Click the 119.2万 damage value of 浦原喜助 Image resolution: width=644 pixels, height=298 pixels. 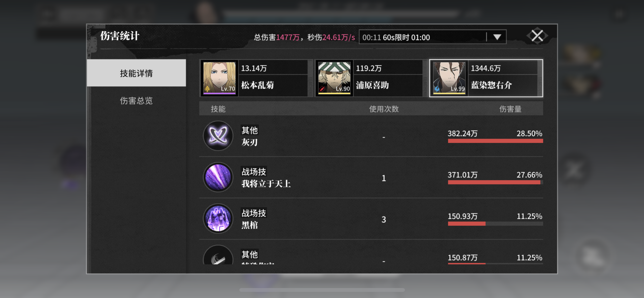pyautogui.click(x=369, y=68)
